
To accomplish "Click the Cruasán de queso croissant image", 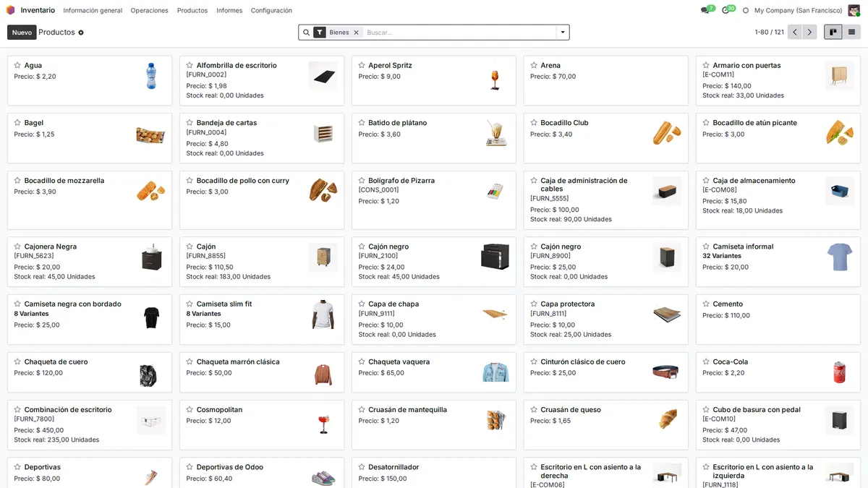I will [668, 419].
